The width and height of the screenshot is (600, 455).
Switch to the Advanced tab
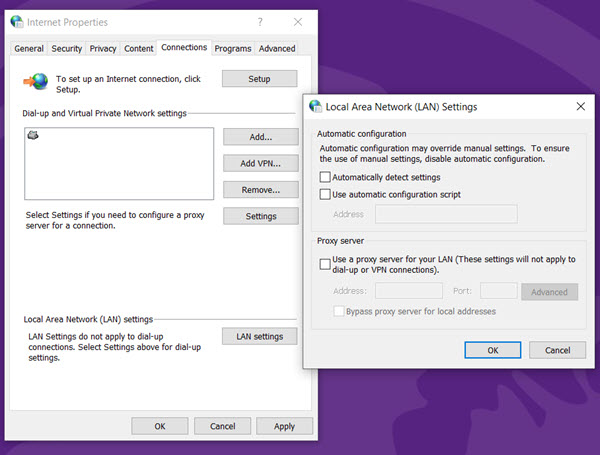click(277, 48)
